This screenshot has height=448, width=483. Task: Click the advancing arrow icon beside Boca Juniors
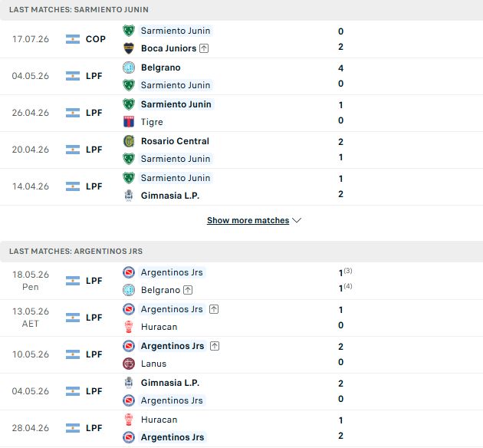tap(204, 48)
